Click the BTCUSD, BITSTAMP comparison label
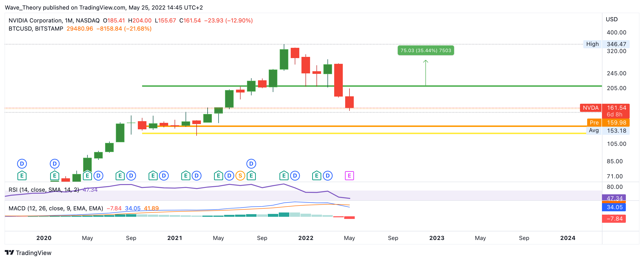Viewport: 644px width, 261px height. [36, 29]
